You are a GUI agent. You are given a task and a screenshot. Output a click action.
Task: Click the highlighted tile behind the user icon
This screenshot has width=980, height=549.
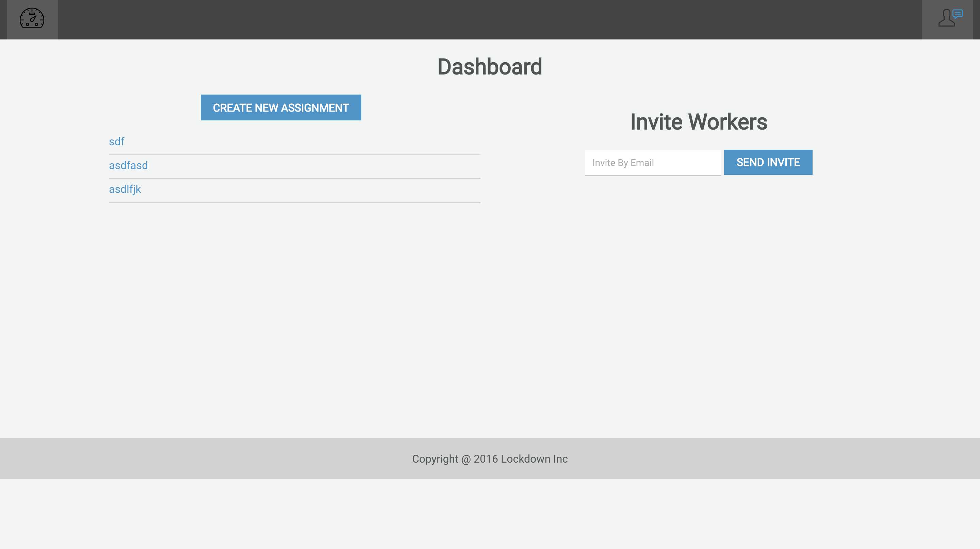(930, 33)
